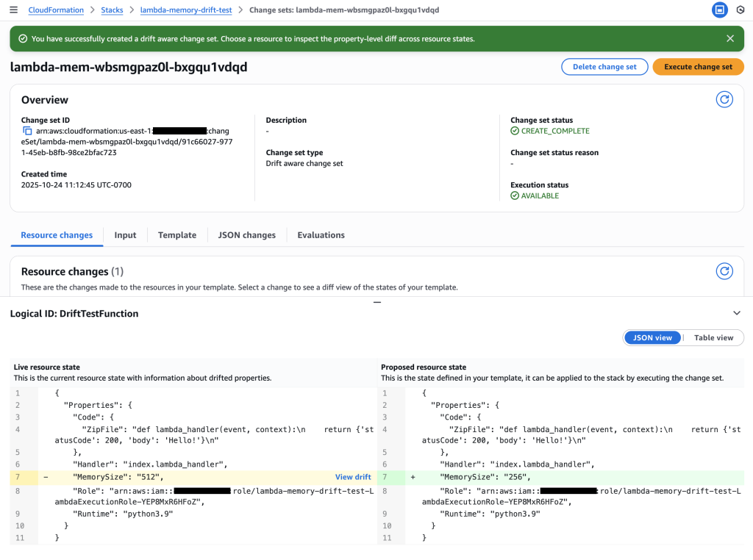The image size is (753, 560).
Task: Dismiss the green success banner
Action: [x=729, y=38]
